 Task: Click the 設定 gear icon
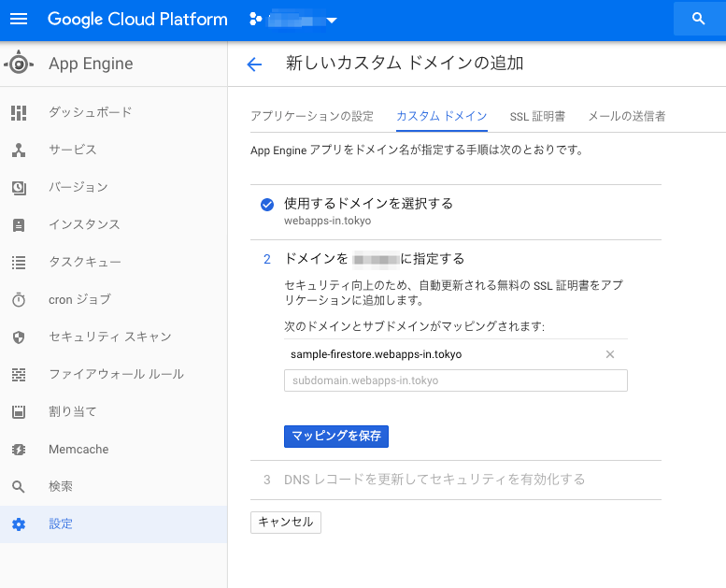pos(19,524)
